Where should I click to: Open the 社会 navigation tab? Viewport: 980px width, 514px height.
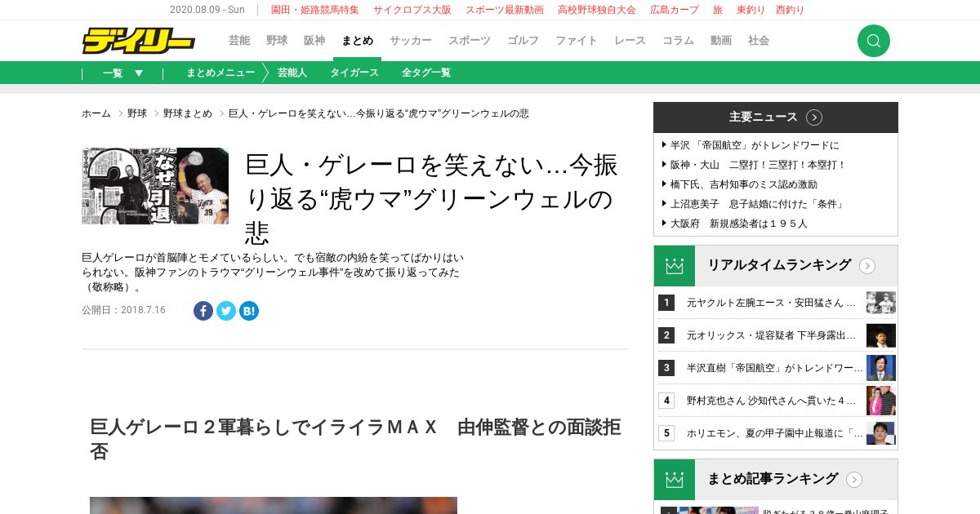coord(759,41)
